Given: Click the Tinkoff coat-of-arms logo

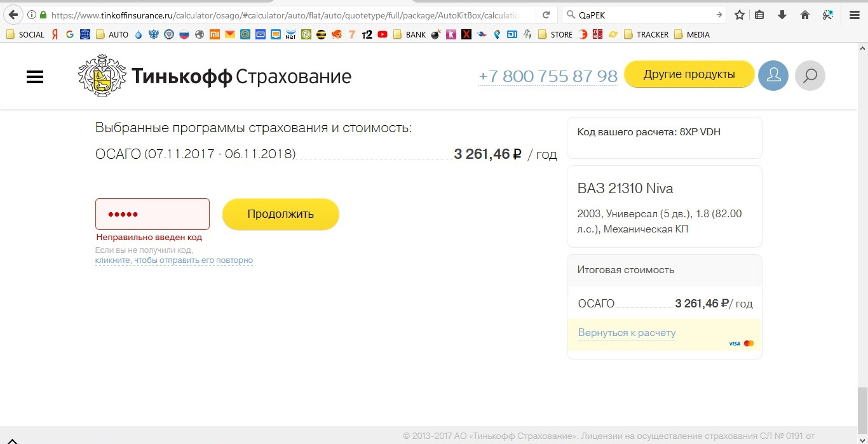Looking at the screenshot, I should click(x=102, y=76).
